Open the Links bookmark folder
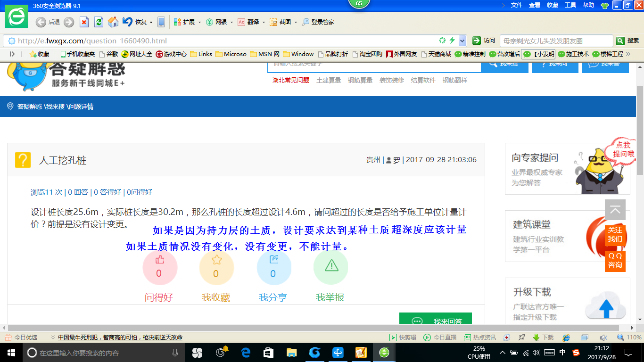Image resolution: width=644 pixels, height=362 pixels. (201, 54)
